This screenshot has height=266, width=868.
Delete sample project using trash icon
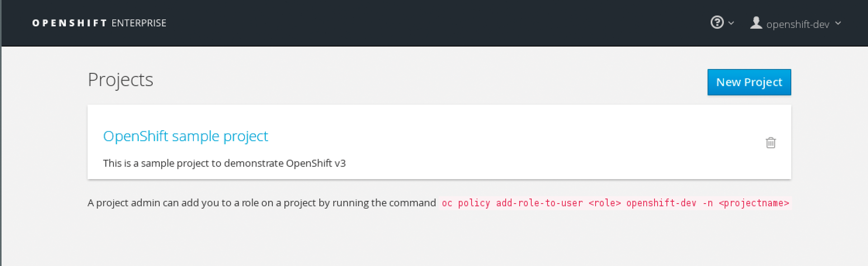pyautogui.click(x=771, y=142)
